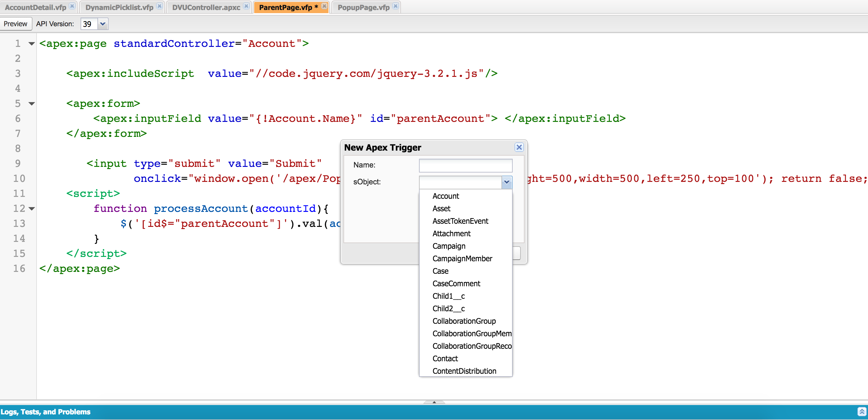Screen dimensions: 868x420
Task: Close the DynamicPicklist.vfp tab
Action: coord(159,6)
